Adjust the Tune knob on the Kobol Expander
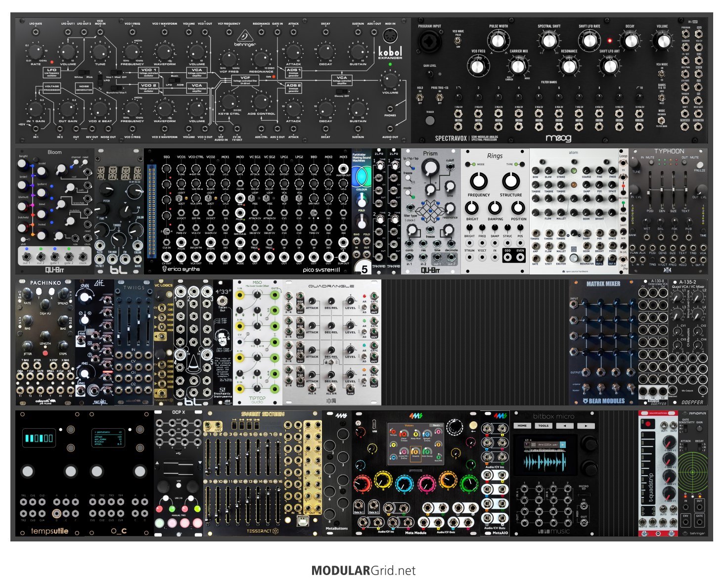The width and height of the screenshot is (728, 581). 100,51
